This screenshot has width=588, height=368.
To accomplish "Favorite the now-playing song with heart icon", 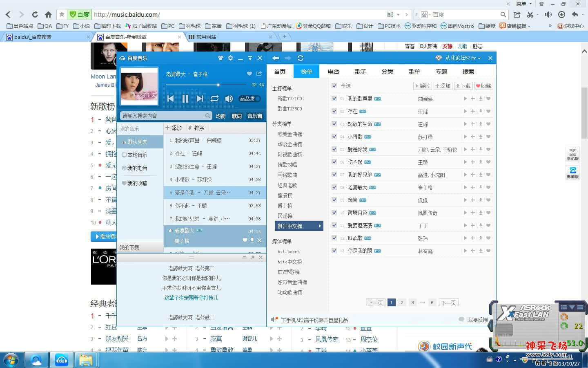I will pos(249,74).
